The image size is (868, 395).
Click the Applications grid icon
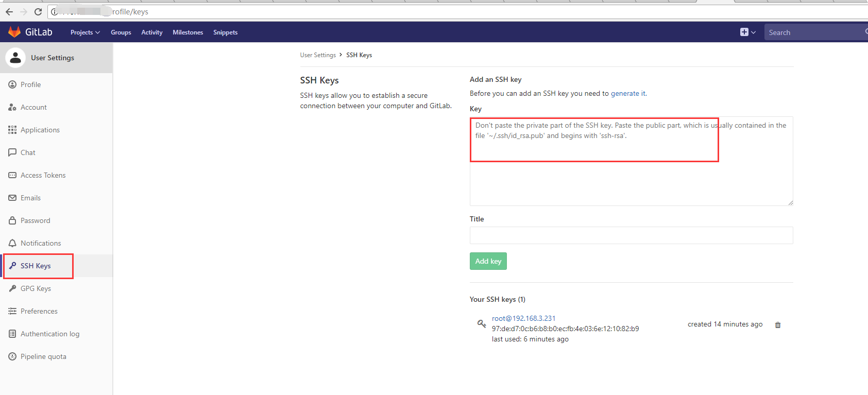12,130
